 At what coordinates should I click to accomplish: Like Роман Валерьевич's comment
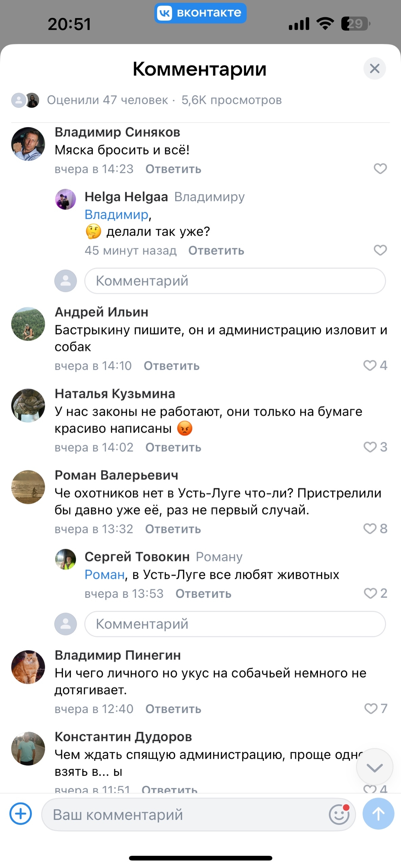tap(370, 529)
